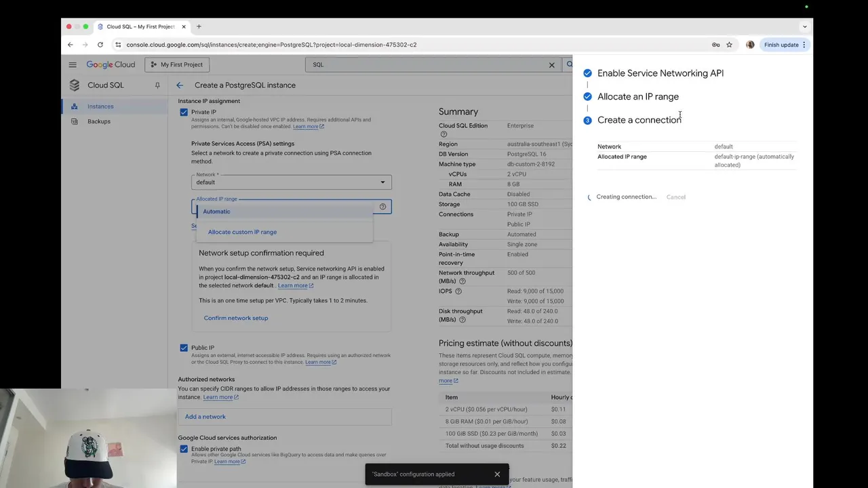This screenshot has height=488, width=868.
Task: Cancel the connection creation
Action: 676,197
